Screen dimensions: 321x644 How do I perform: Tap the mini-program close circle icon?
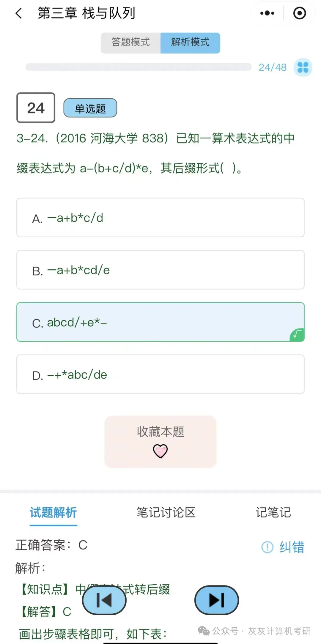point(299,13)
